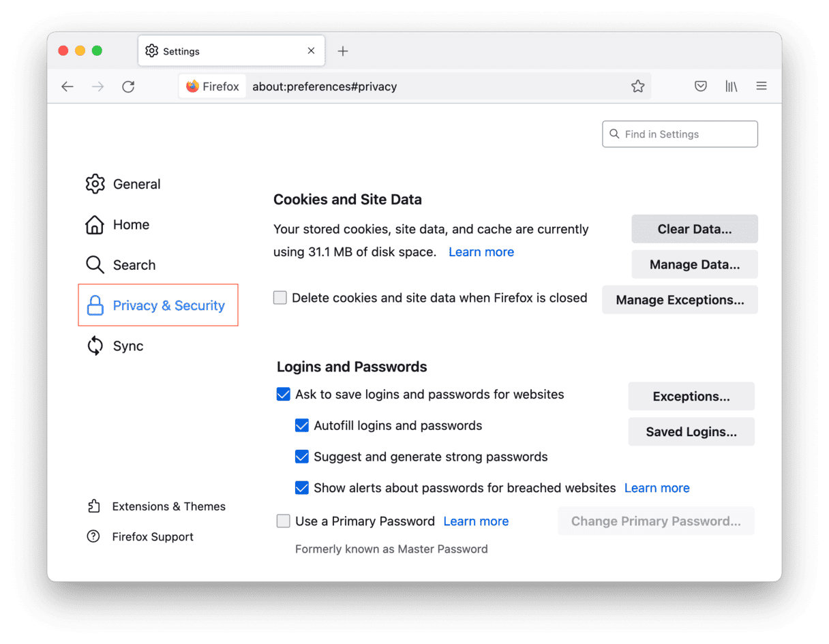Click the Clear Data button
The width and height of the screenshot is (829, 644).
[694, 229]
